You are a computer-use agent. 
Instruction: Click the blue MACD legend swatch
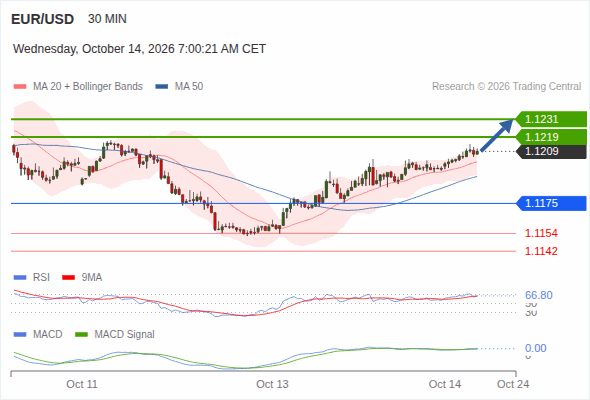[x=20, y=335]
